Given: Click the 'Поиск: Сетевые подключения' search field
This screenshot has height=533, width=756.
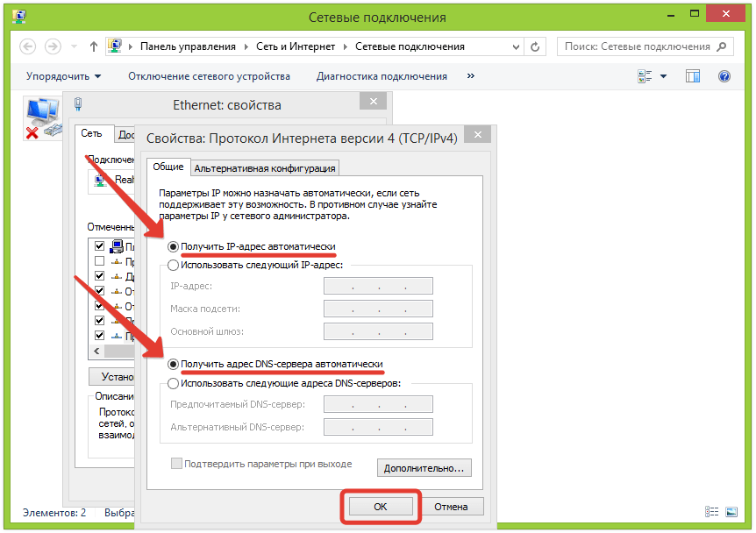Looking at the screenshot, I should [637, 46].
